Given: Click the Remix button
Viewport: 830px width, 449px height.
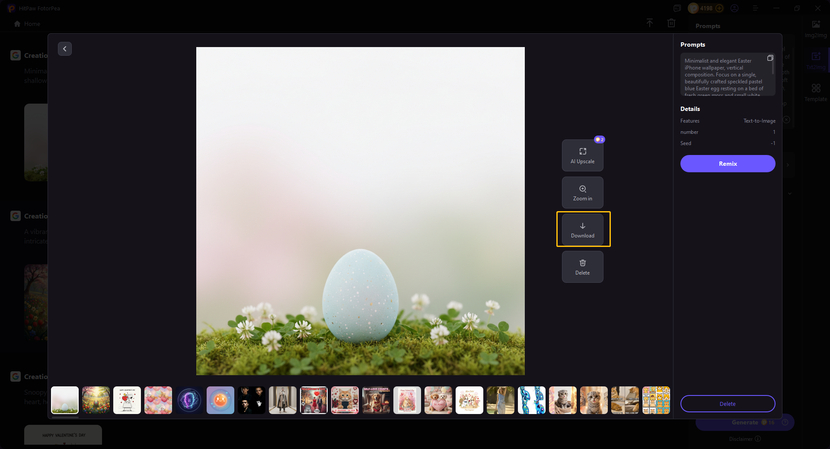Looking at the screenshot, I should pyautogui.click(x=727, y=164).
